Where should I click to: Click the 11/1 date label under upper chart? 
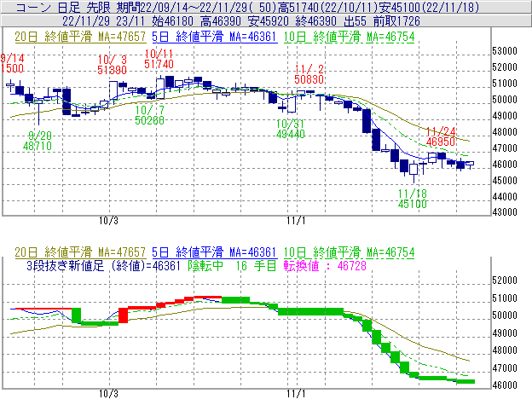coord(296,221)
